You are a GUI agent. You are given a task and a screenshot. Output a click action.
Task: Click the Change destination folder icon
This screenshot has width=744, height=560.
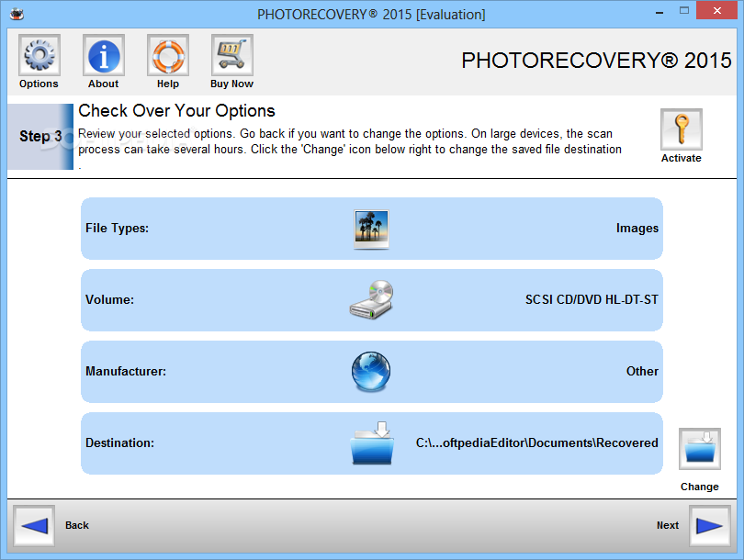tap(700, 449)
